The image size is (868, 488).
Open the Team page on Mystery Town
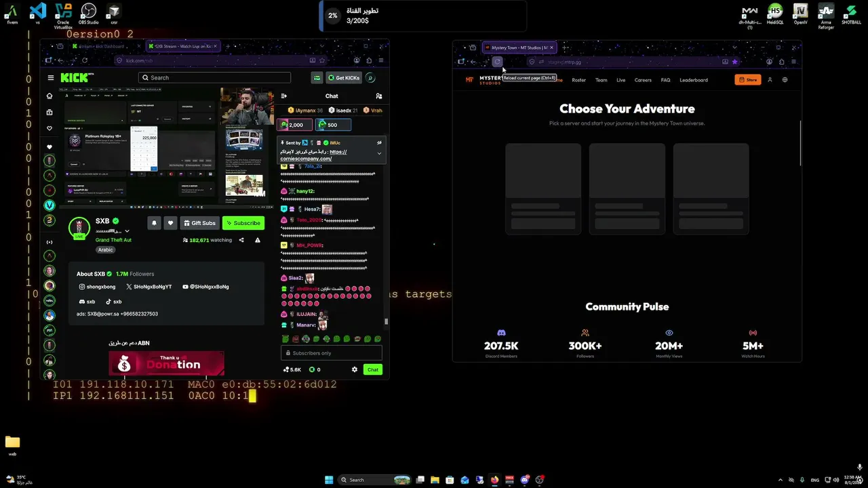tap(601, 80)
